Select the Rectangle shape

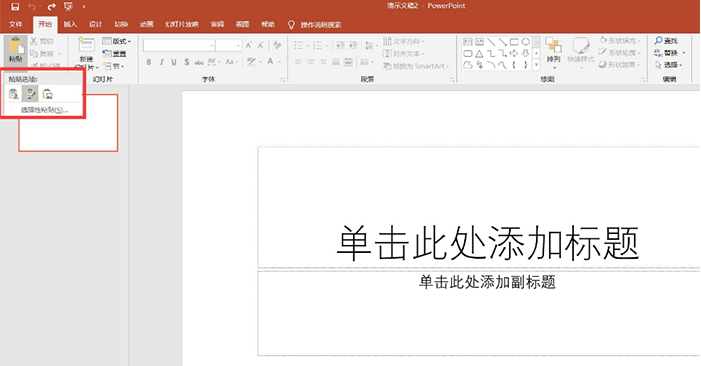(514, 42)
